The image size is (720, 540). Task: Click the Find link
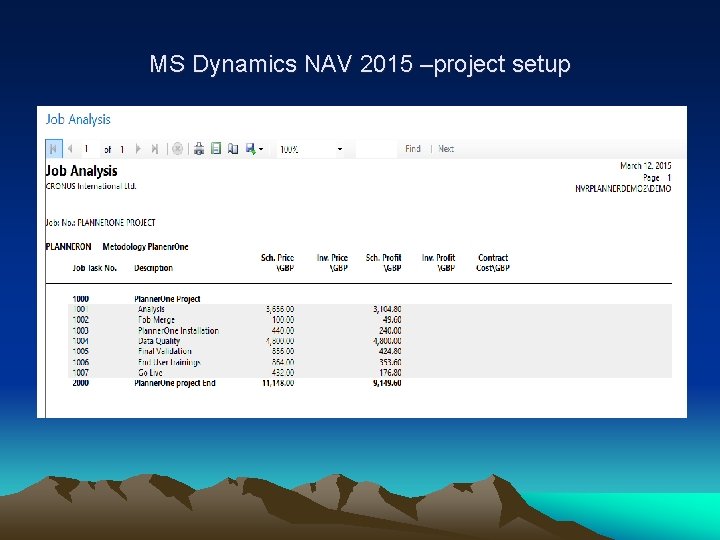click(x=413, y=149)
